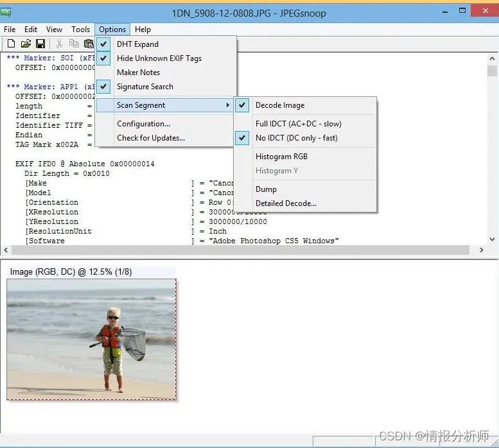Click the vertical scrollbar down arrow
Screen dimensions: 499x448
(x=492, y=239)
